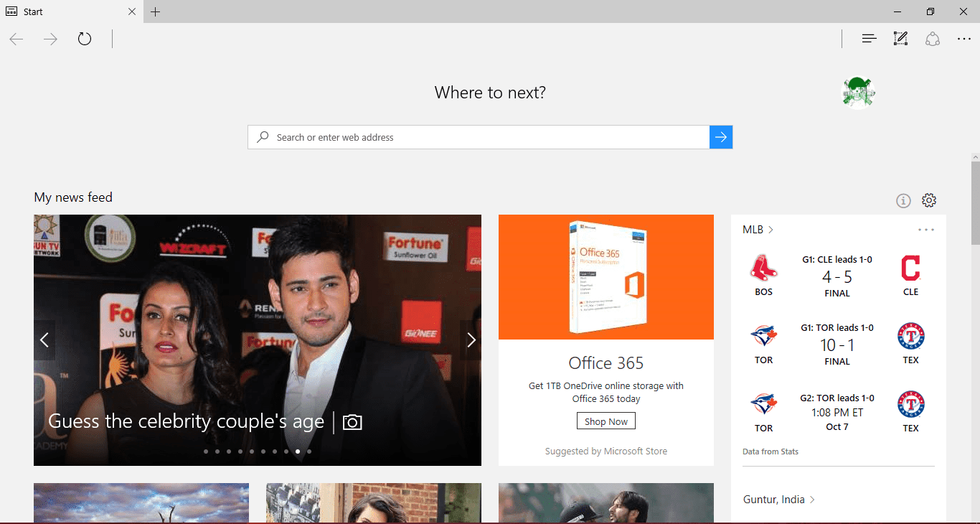Open the Hub panel
Screen dimensions: 980x524
pos(869,39)
